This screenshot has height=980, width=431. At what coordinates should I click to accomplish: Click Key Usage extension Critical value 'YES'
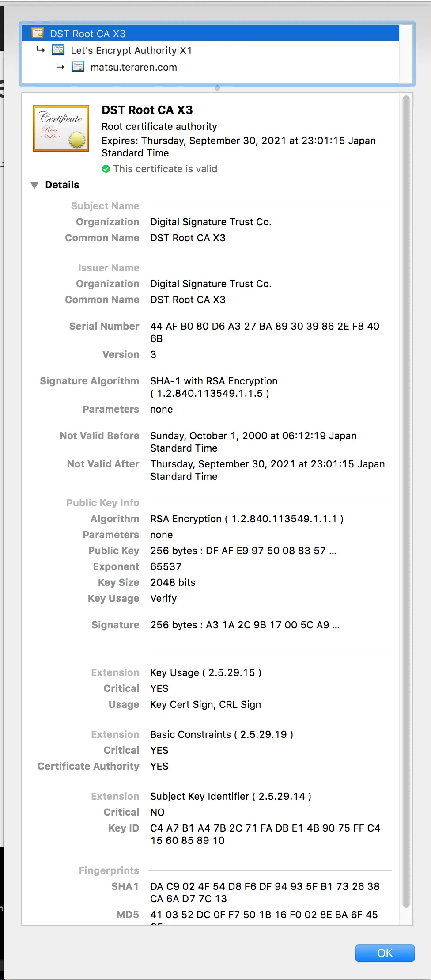159,688
